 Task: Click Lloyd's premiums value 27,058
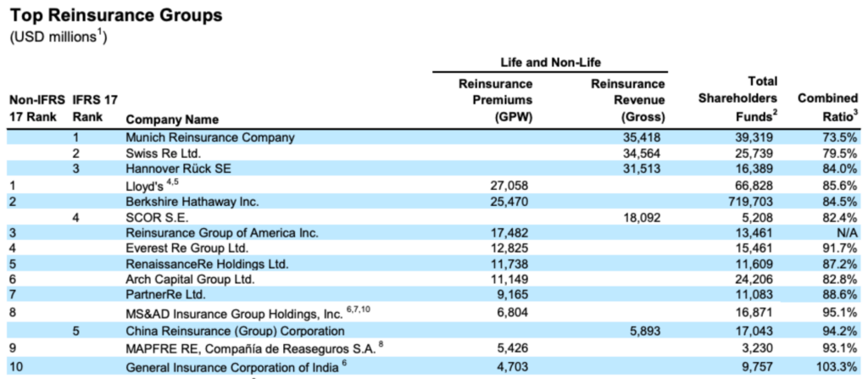pyautogui.click(x=509, y=187)
